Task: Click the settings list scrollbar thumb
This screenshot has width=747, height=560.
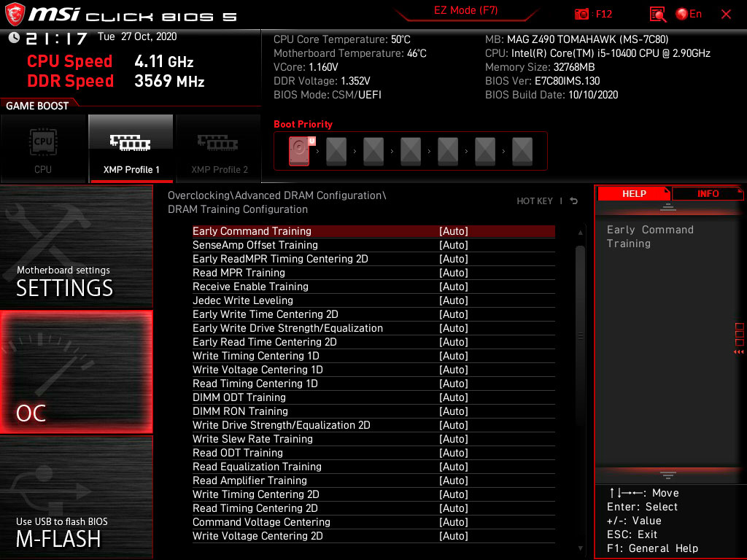Action: point(580,335)
